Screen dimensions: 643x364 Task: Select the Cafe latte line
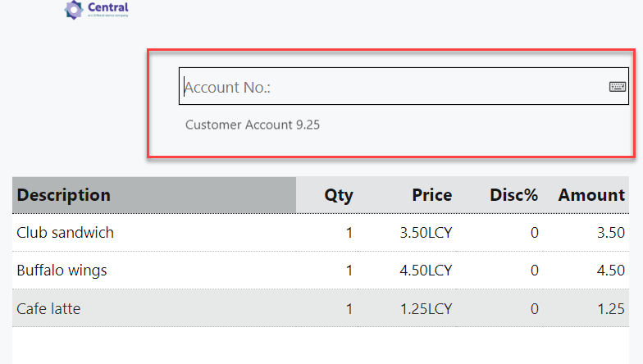(x=48, y=309)
